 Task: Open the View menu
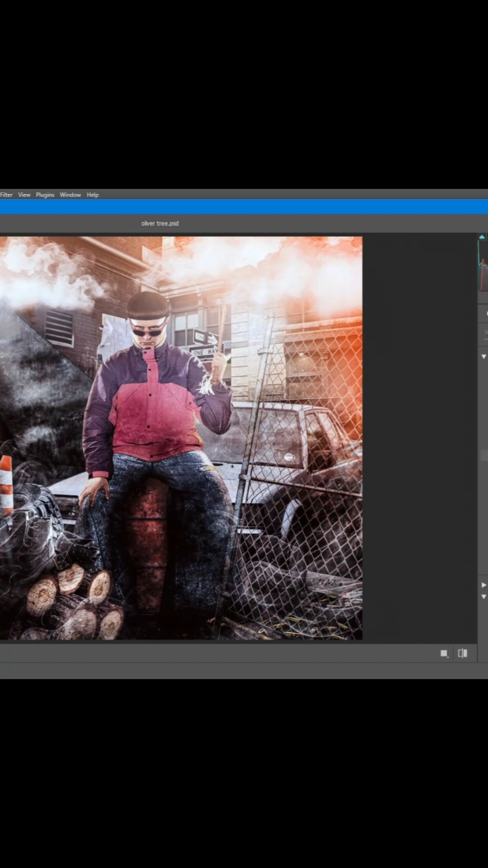click(x=24, y=195)
